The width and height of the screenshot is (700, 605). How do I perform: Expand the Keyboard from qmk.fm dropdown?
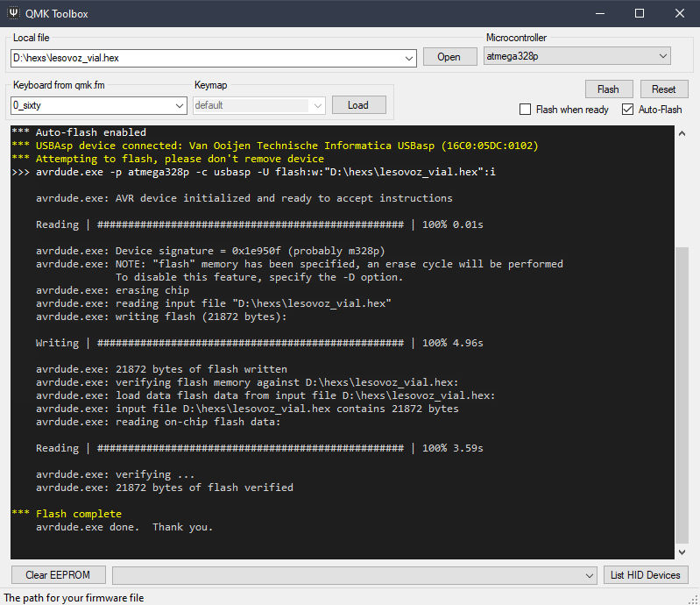pyautogui.click(x=180, y=105)
